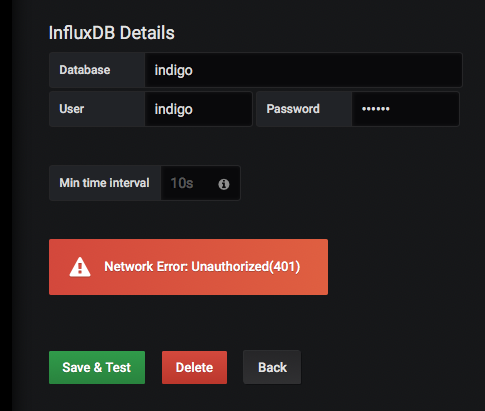Click the Network Error Unauthorized message text
Viewport: 485px width, 411px height.
click(202, 267)
